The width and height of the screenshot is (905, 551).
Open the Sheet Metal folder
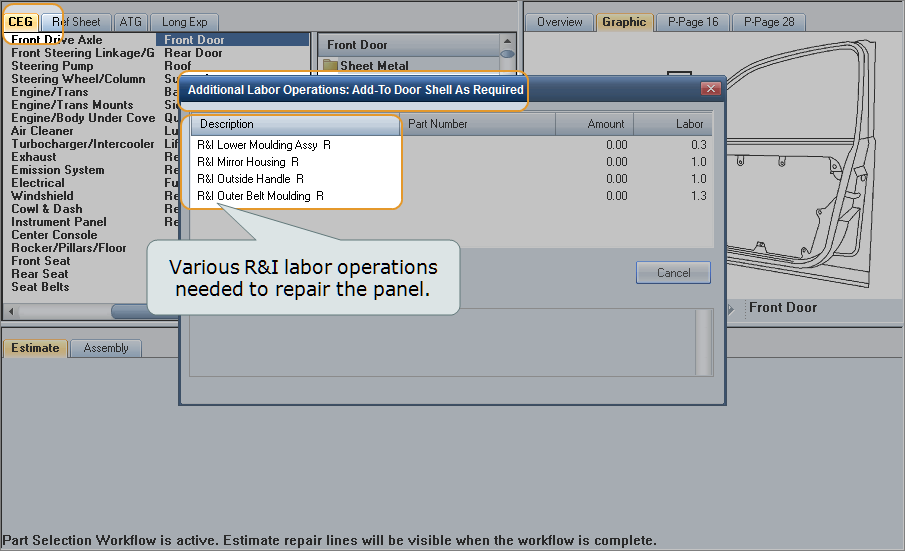[x=373, y=66]
